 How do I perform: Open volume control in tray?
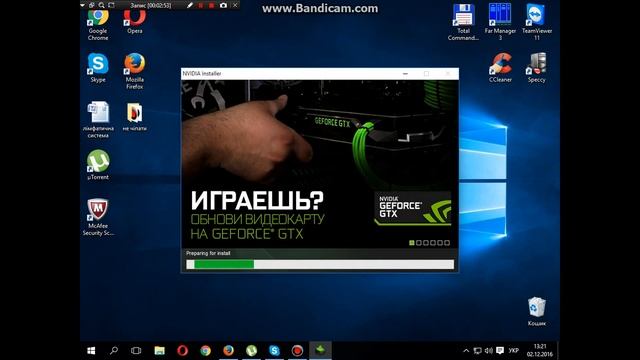(x=488, y=351)
